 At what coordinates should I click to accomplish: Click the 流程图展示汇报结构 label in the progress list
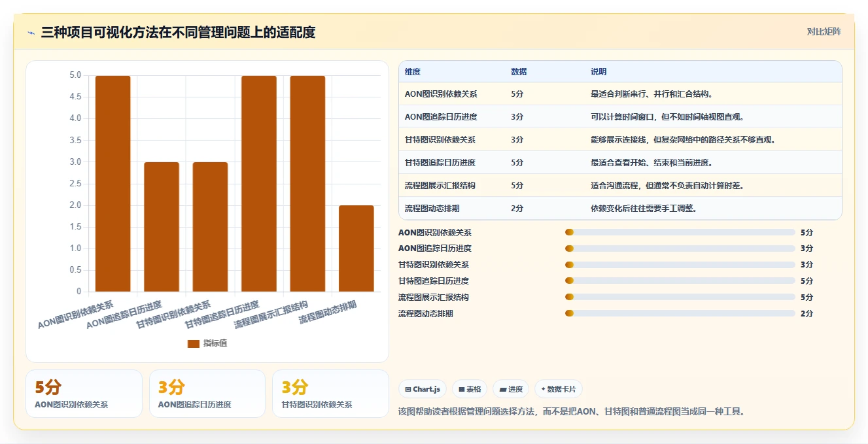pyautogui.click(x=434, y=298)
